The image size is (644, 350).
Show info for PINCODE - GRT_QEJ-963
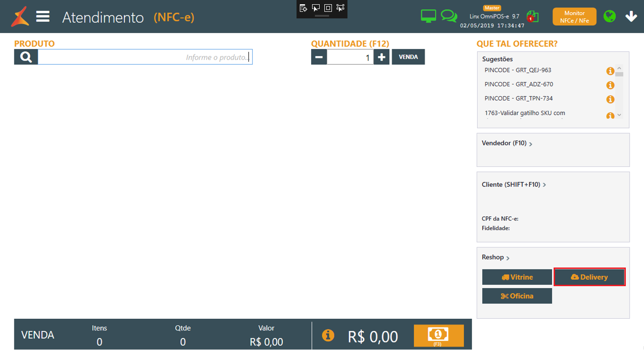pos(610,71)
